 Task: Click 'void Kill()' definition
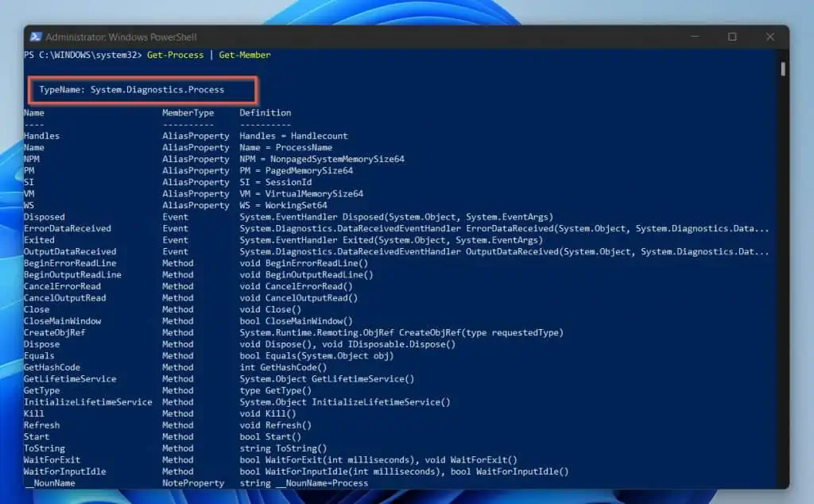pos(268,413)
